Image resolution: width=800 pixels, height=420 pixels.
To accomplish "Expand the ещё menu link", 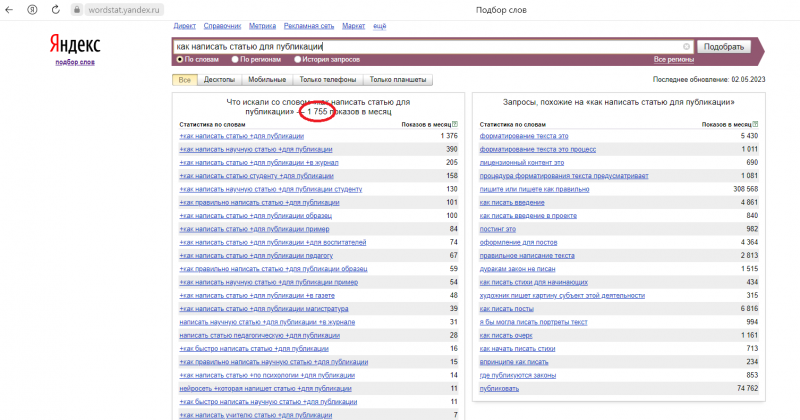I will [x=380, y=26].
